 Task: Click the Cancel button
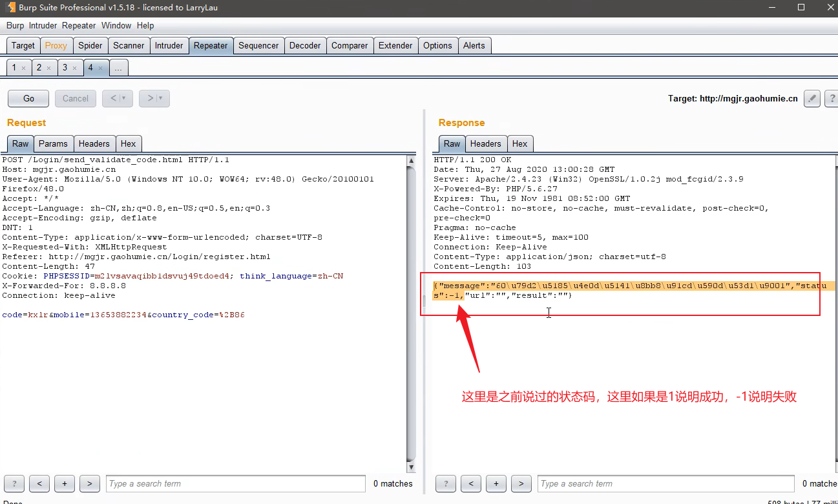[x=76, y=98]
